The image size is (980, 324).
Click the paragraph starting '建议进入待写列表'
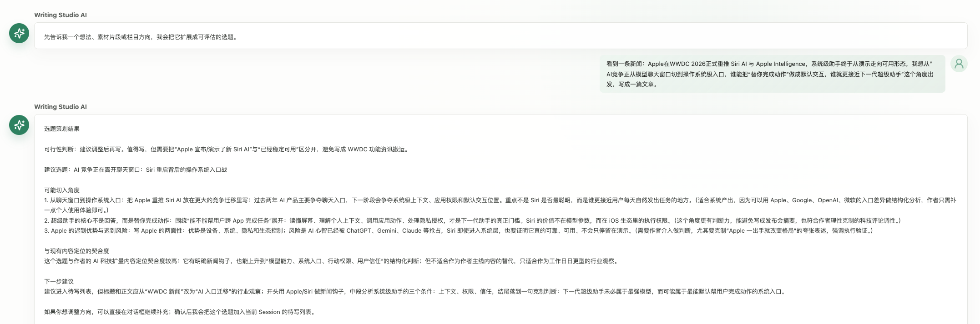pyautogui.click(x=415, y=292)
